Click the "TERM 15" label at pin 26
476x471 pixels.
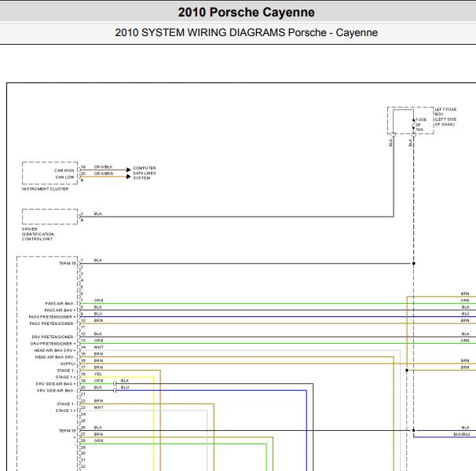[x=68, y=431]
